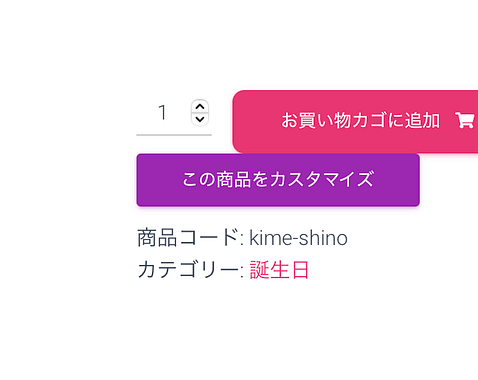Click the pink add-to-cart button text

pyautogui.click(x=360, y=120)
